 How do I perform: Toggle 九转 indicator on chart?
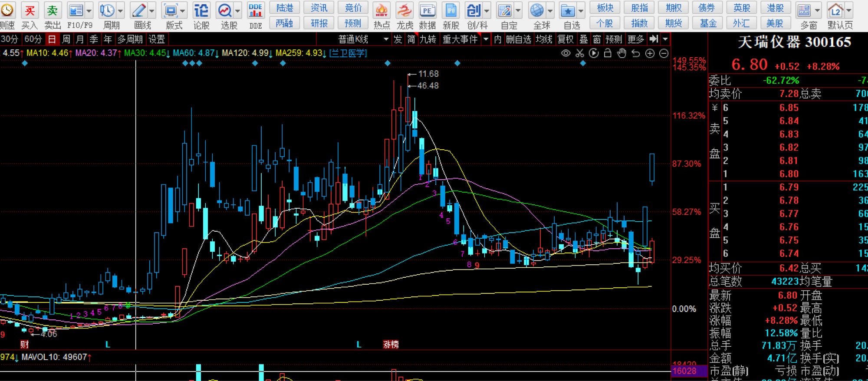tap(427, 39)
